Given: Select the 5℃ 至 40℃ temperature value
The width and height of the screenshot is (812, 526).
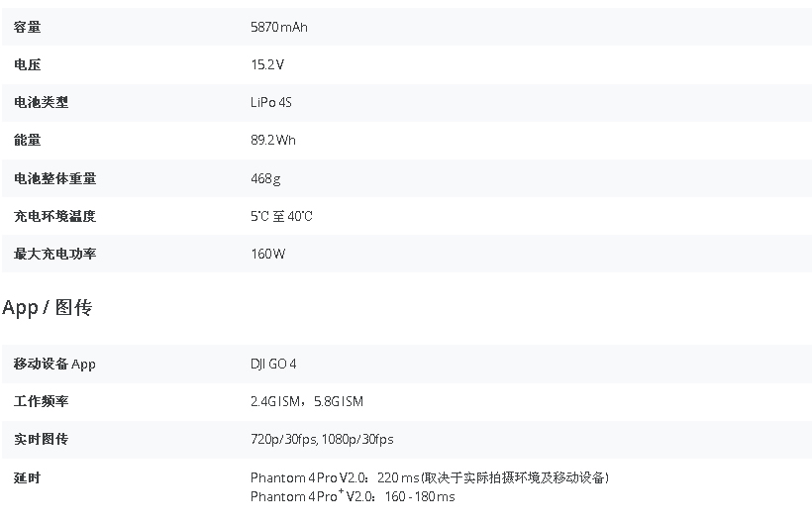Looking at the screenshot, I should pos(281,216).
